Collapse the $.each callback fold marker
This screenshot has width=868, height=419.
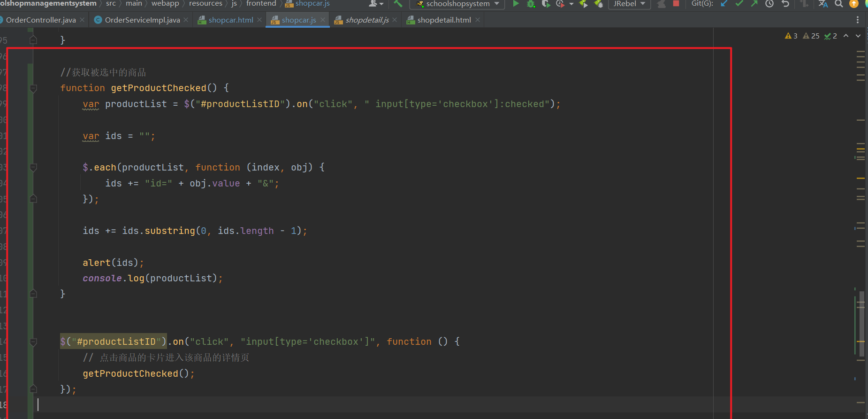[33, 167]
